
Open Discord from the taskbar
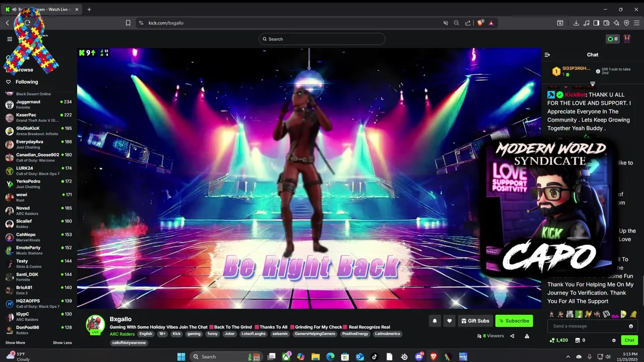coord(419,357)
